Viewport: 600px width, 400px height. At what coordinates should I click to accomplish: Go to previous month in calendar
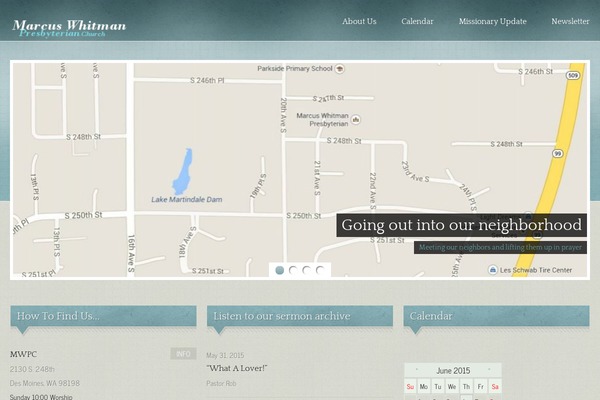(x=416, y=369)
